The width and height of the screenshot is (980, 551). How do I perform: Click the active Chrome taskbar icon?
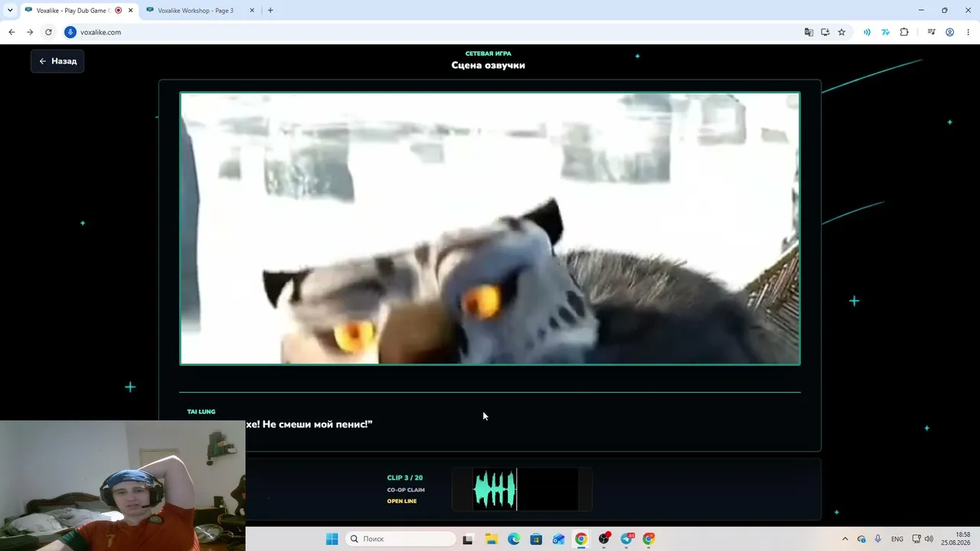click(x=581, y=539)
